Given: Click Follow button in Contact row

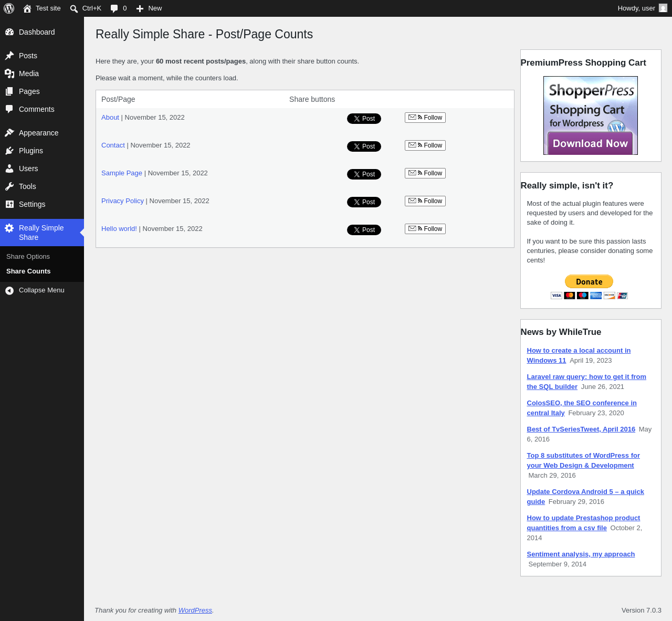Looking at the screenshot, I should [425, 145].
